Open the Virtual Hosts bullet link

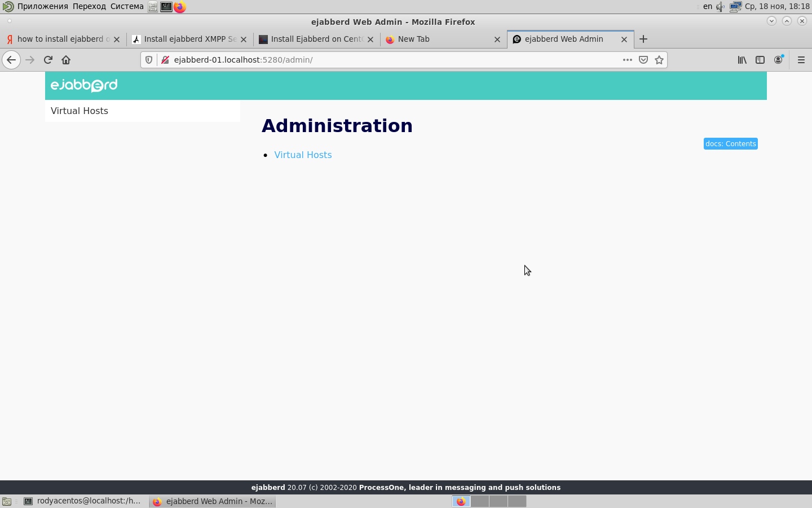[x=303, y=155]
